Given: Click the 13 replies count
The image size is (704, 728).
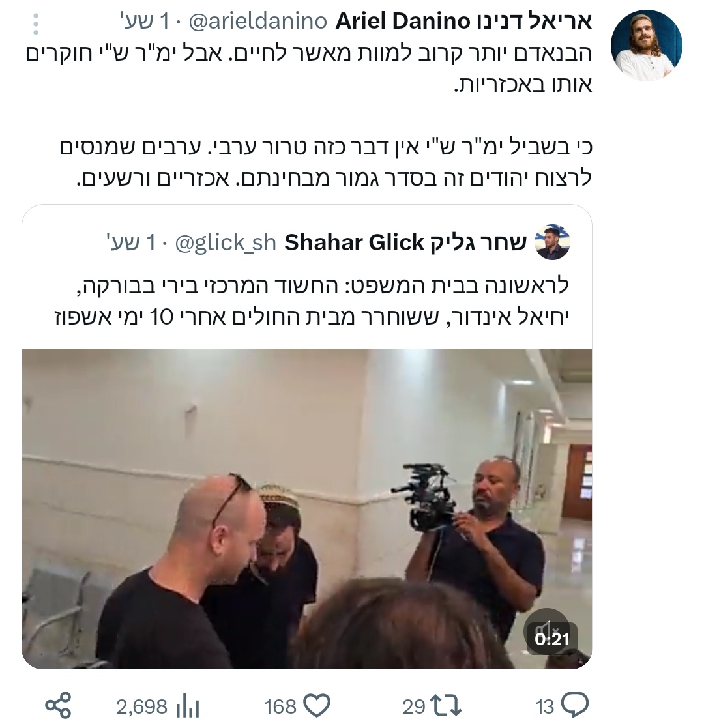Looking at the screenshot, I should [545, 706].
